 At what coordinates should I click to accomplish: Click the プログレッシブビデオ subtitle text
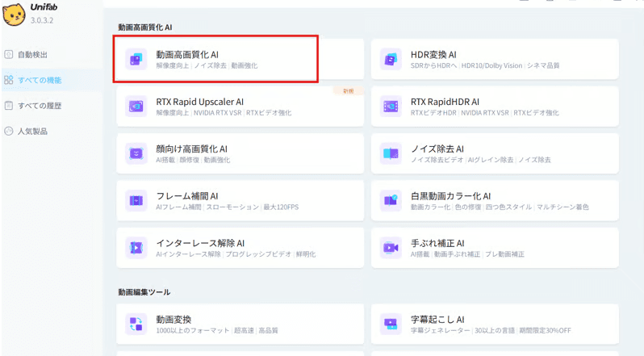point(258,254)
